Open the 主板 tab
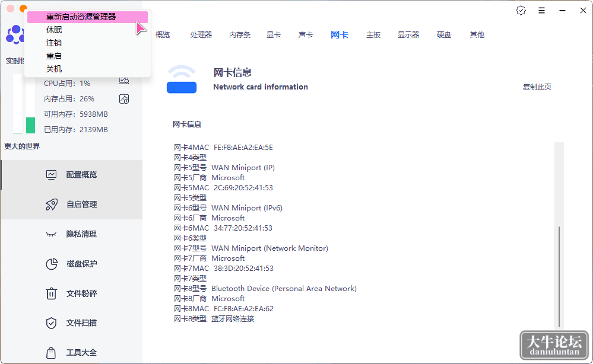593x364 pixels. pyautogui.click(x=373, y=35)
